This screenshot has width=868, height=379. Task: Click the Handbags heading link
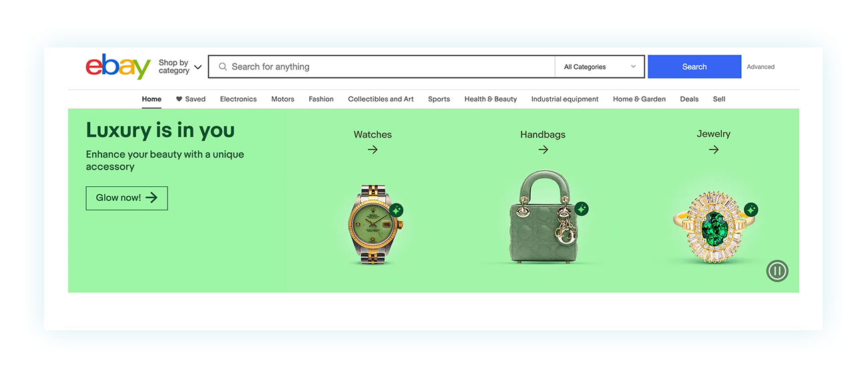[543, 134]
